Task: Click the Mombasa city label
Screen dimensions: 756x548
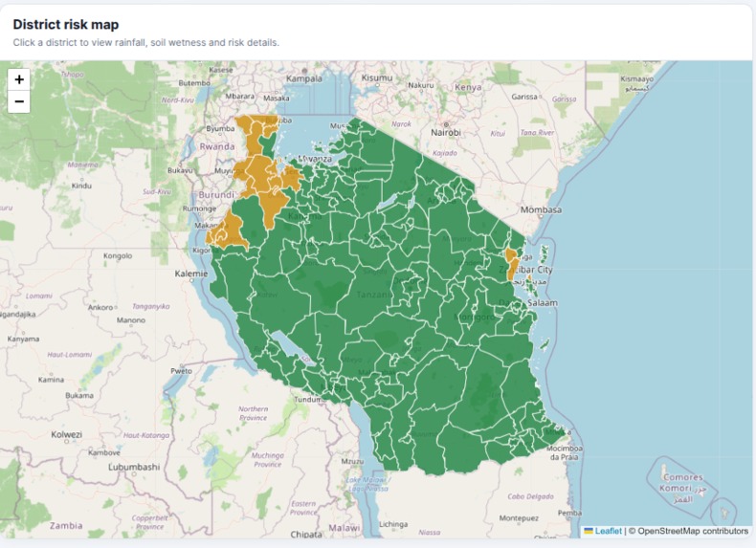Action: click(541, 209)
